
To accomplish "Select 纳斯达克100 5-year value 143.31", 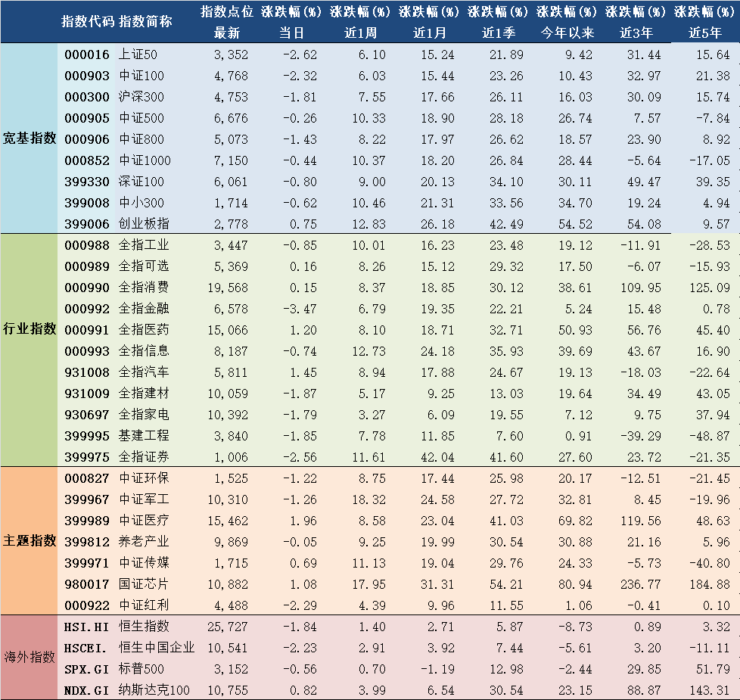I will (x=710, y=690).
